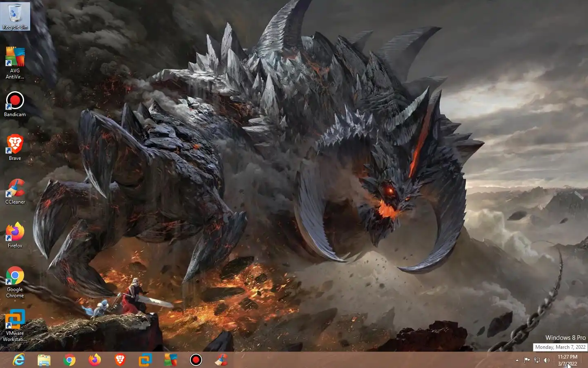
Task: Open AVG AntiVirus from the taskbar
Action: (x=171, y=360)
